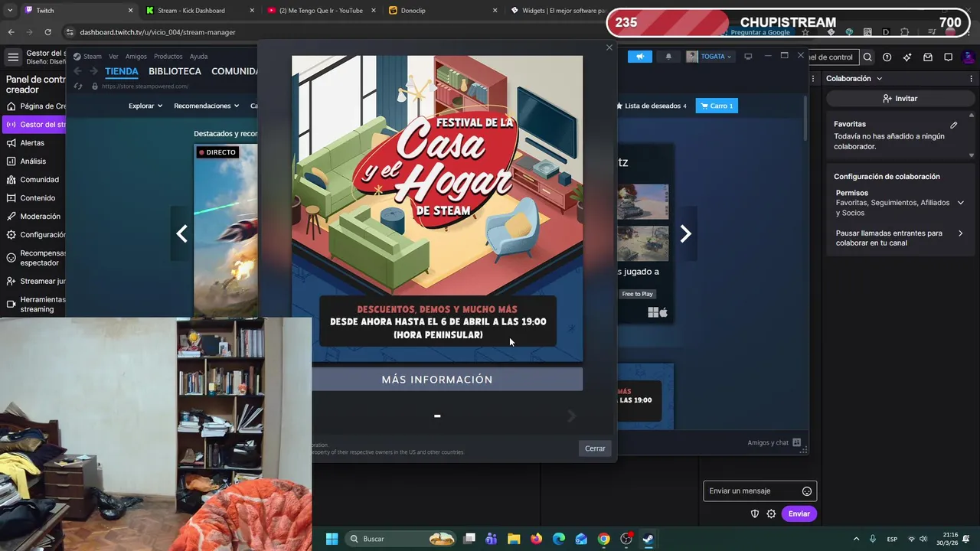Reload the Steam store page
Viewport: 980px width, 551px height.
click(x=78, y=86)
